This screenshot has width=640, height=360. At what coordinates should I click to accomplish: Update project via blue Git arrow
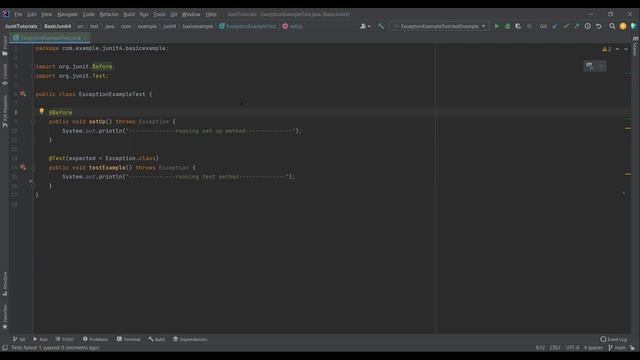(x=555, y=26)
